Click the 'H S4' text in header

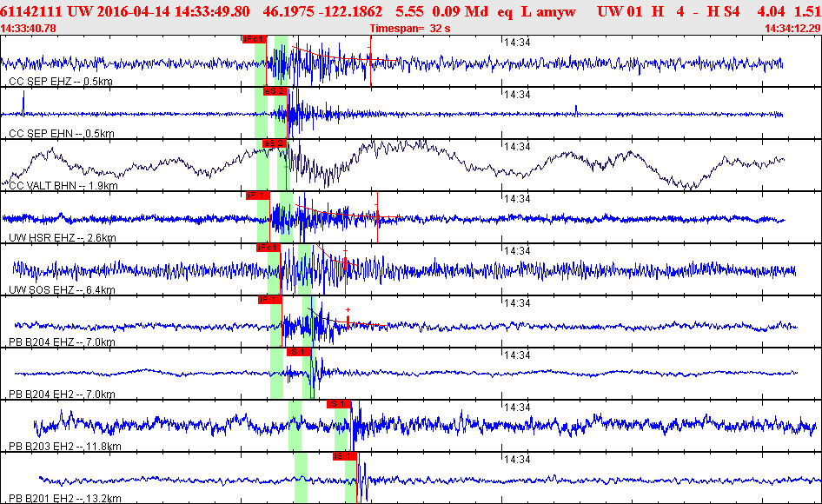pyautogui.click(x=724, y=11)
